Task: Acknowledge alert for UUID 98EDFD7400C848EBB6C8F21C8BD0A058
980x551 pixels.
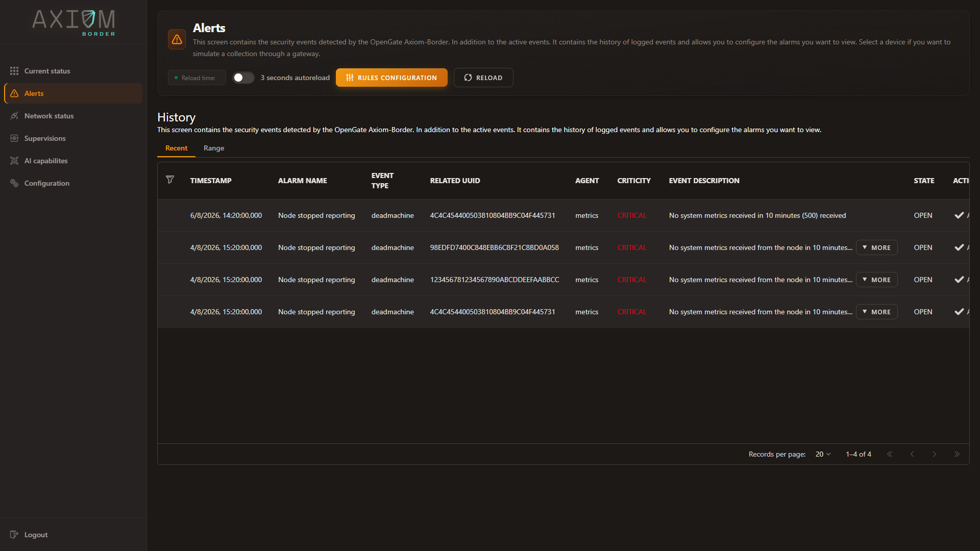Action: point(959,247)
